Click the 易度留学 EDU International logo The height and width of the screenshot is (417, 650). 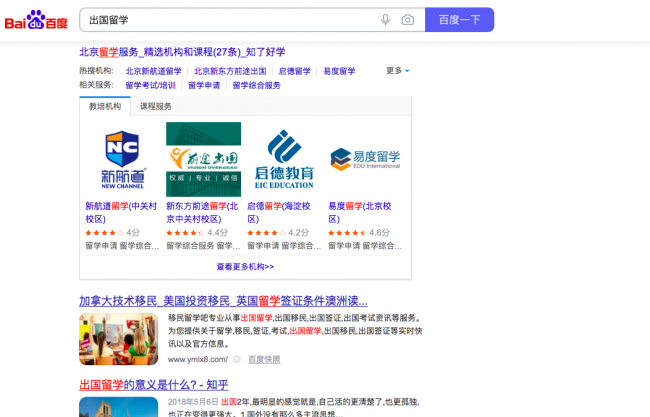coord(365,159)
